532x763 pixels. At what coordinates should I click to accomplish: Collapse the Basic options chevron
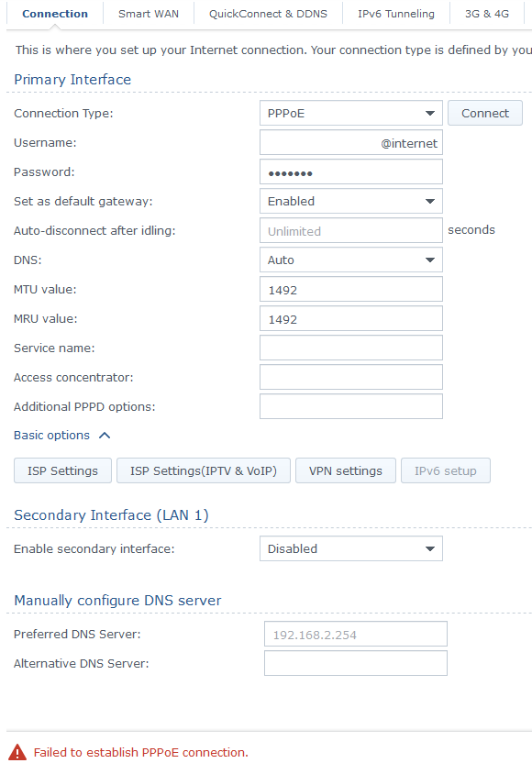[105, 436]
